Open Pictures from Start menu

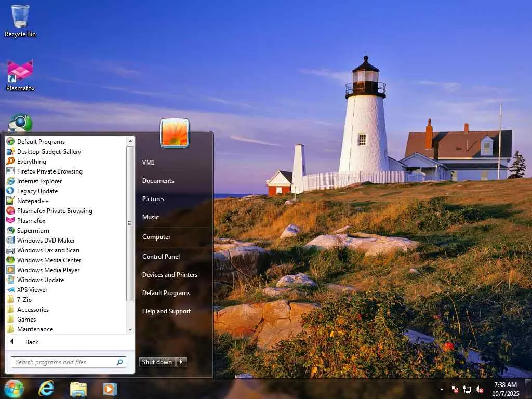click(153, 199)
